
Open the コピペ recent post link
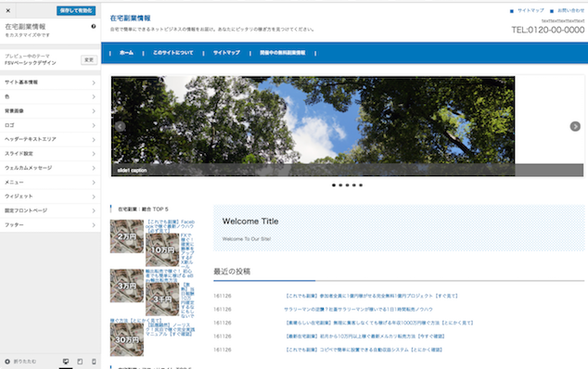pyautogui.click(x=364, y=350)
